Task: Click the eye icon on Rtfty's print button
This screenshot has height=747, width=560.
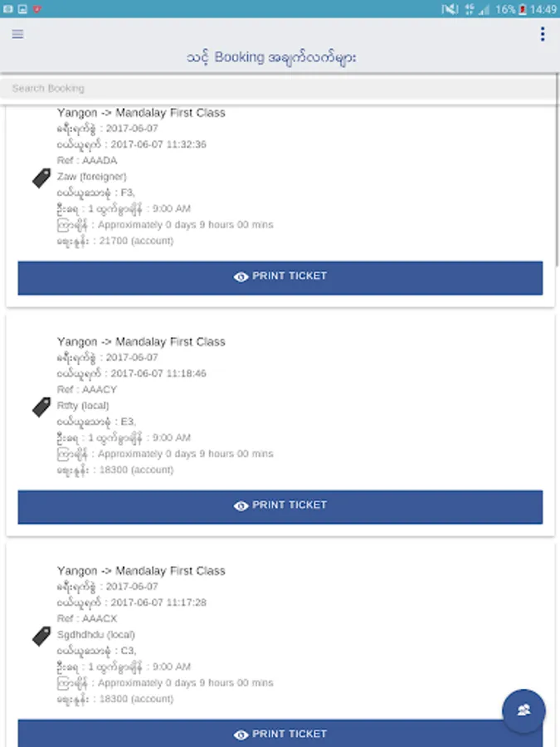Action: [x=241, y=506]
